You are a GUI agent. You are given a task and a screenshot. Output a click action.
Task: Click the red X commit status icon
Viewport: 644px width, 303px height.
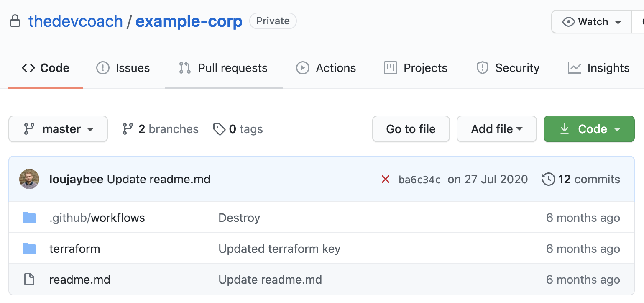(386, 179)
